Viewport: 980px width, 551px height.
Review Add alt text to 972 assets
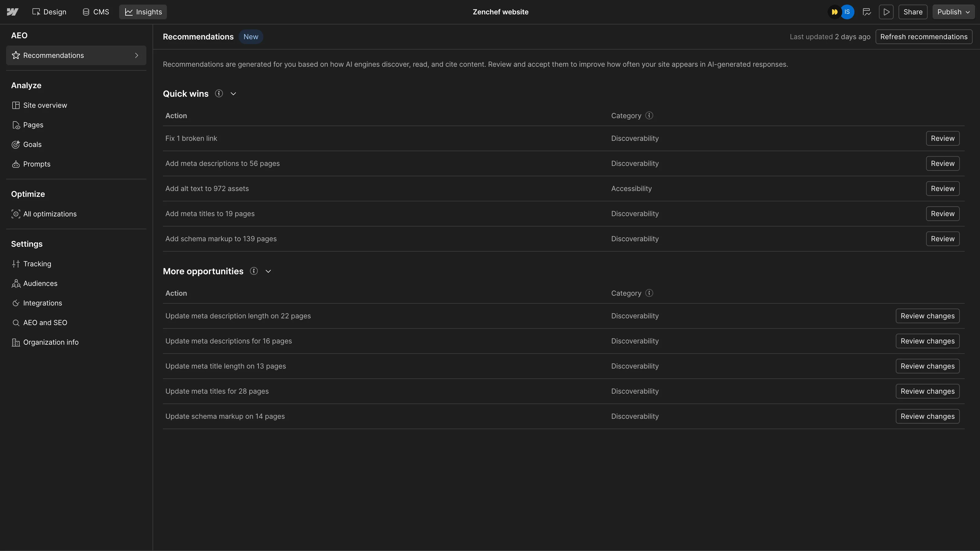[943, 189]
